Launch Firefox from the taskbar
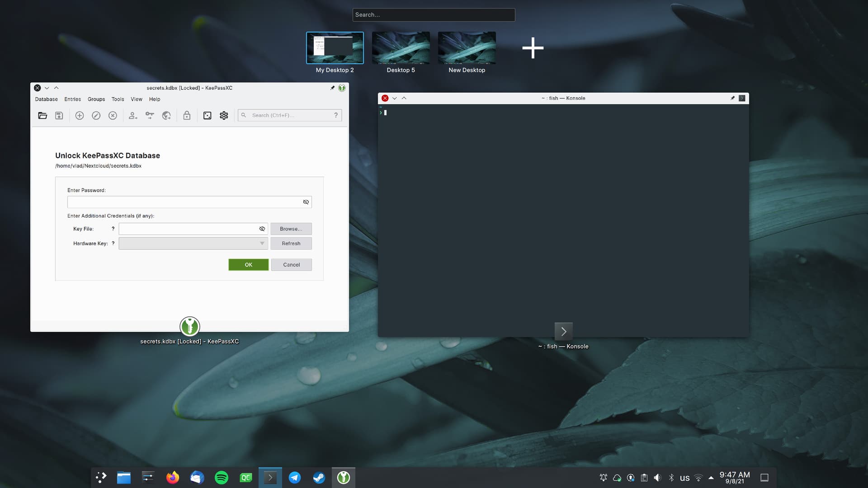The width and height of the screenshot is (868, 488). point(173,478)
